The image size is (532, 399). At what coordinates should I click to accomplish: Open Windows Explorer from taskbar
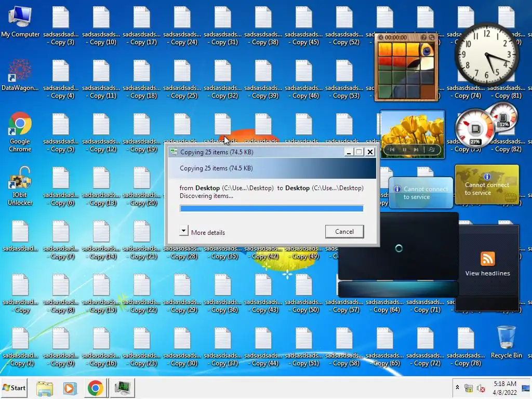click(x=45, y=388)
